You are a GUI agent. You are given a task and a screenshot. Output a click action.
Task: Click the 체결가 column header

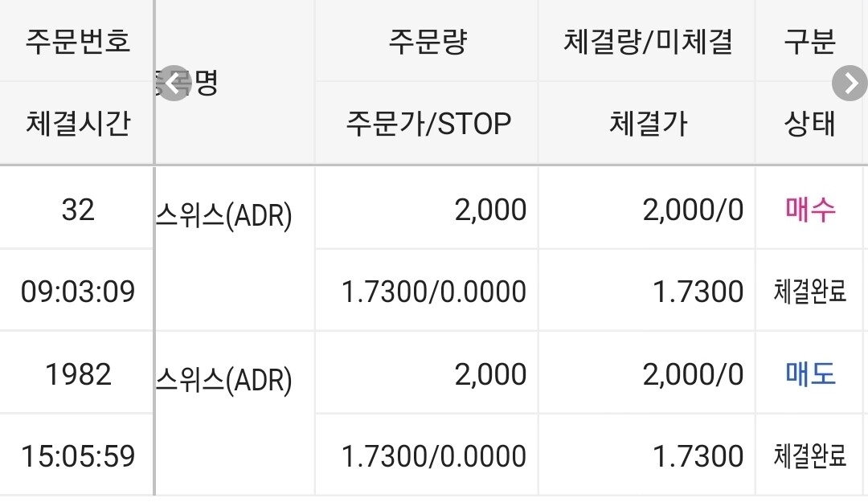click(x=647, y=122)
